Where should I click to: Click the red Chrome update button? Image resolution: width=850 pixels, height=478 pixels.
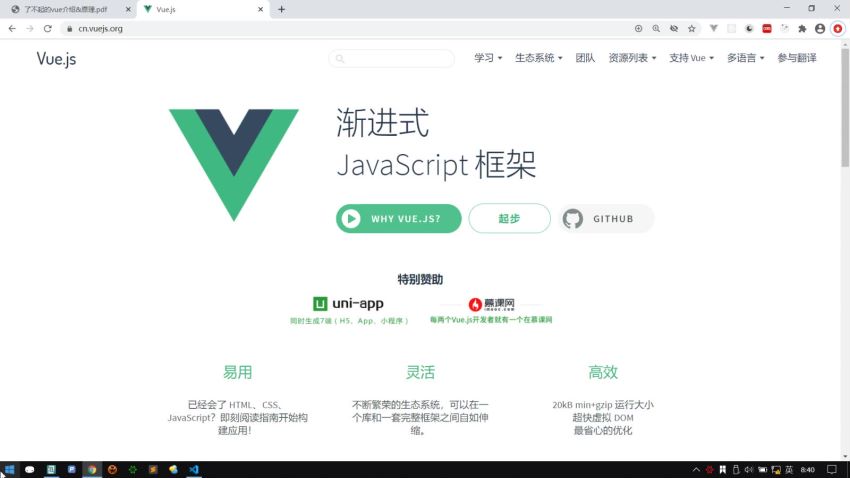tap(838, 29)
